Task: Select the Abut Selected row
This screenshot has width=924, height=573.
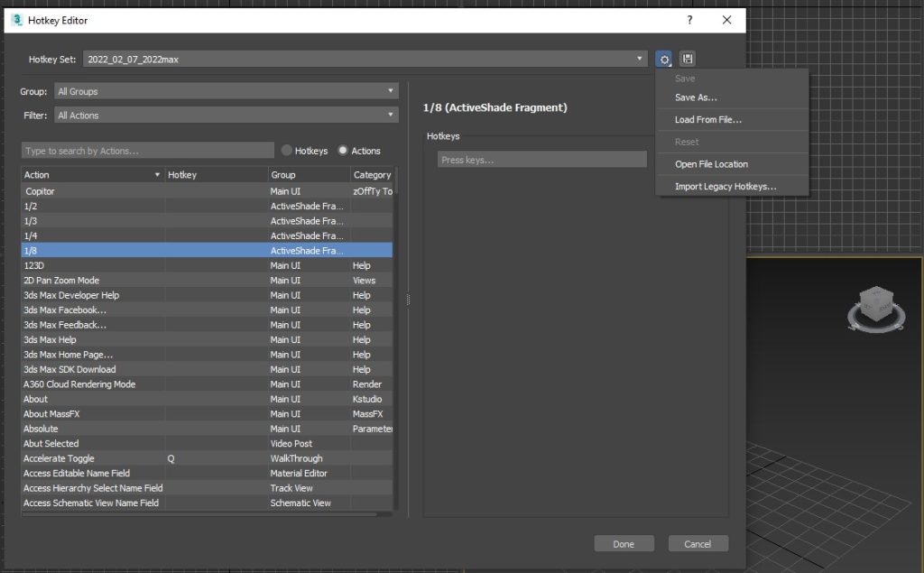Action: click(207, 443)
